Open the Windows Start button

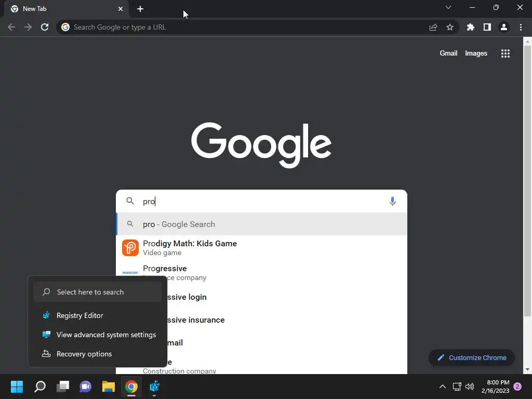(x=17, y=387)
